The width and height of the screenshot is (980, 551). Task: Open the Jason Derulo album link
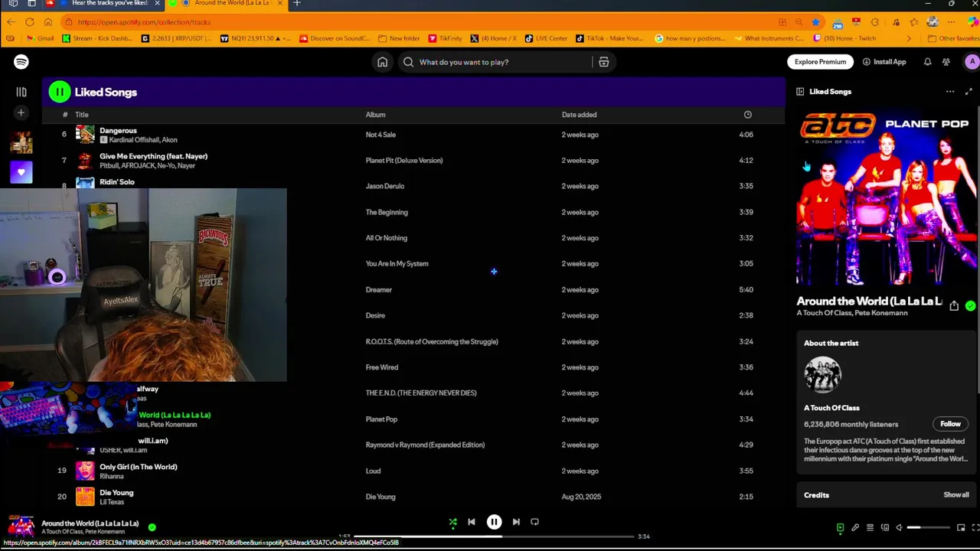[385, 186]
